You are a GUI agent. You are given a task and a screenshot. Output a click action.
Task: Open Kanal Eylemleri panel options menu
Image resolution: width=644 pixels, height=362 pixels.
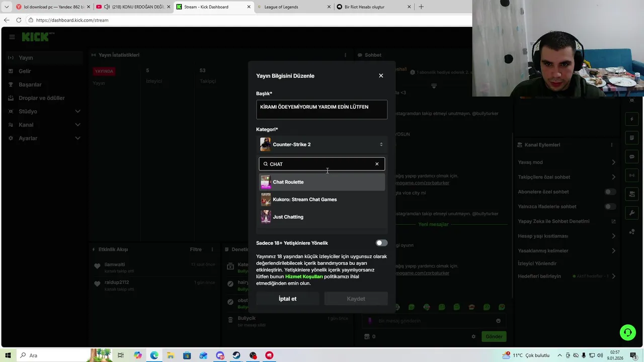click(x=612, y=145)
